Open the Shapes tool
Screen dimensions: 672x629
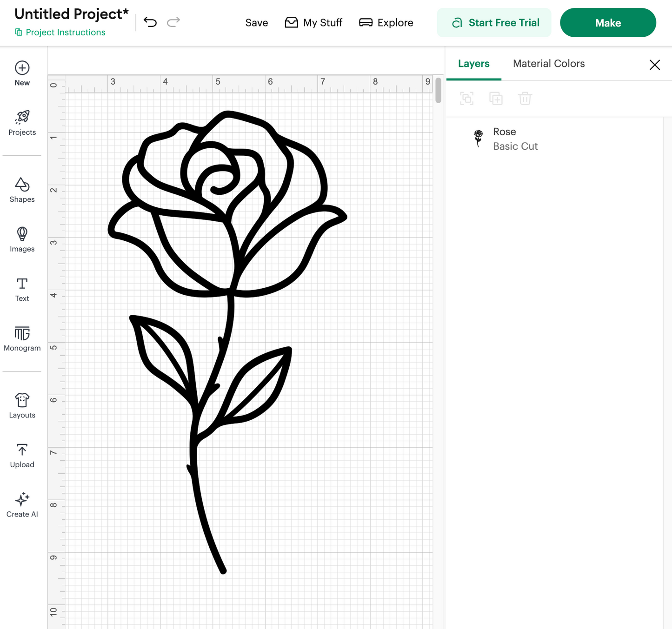22,190
